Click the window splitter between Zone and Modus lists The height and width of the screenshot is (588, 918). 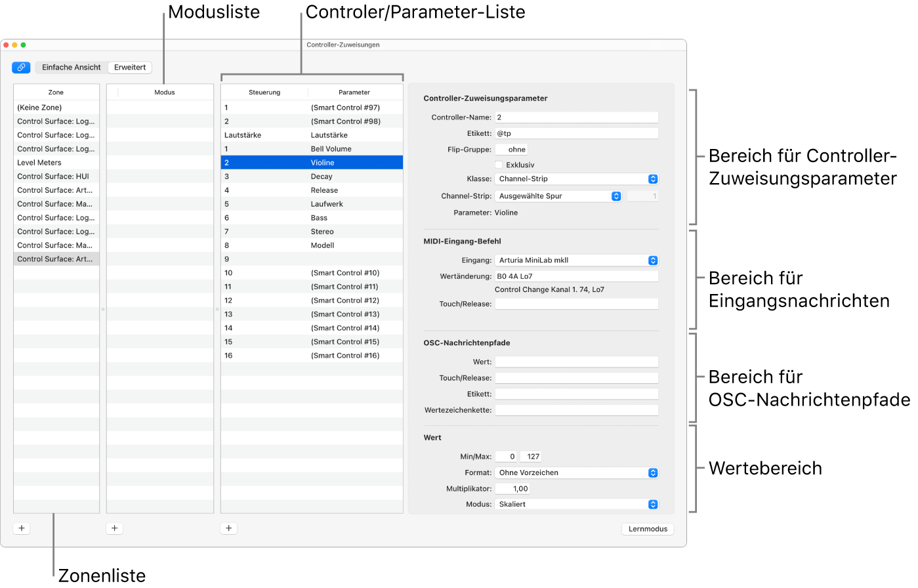pyautogui.click(x=103, y=308)
